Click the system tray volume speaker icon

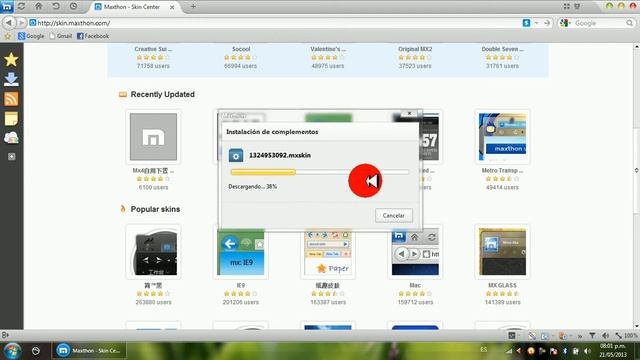coord(587,351)
